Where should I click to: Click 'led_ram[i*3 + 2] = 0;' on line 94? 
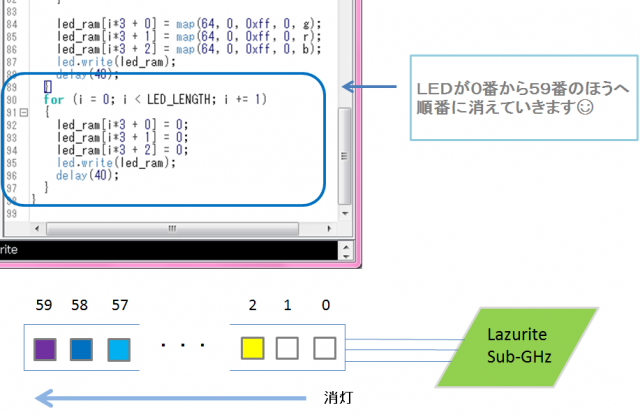tap(122, 150)
